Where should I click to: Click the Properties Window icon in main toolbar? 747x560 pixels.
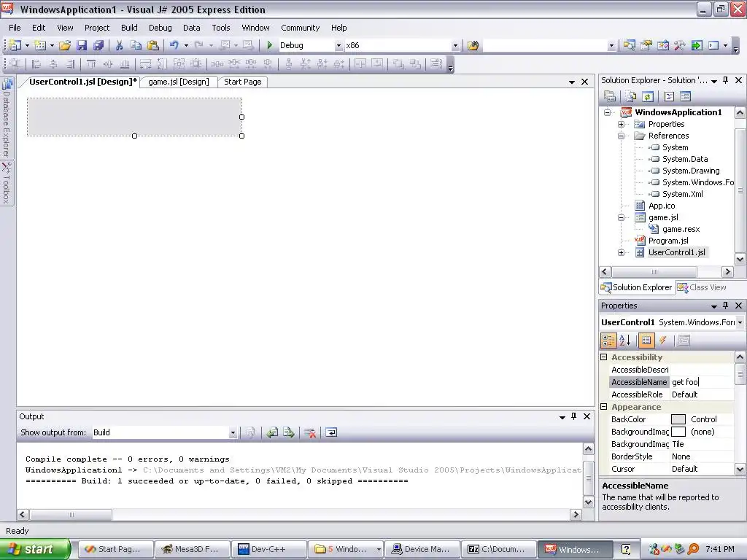[646, 45]
